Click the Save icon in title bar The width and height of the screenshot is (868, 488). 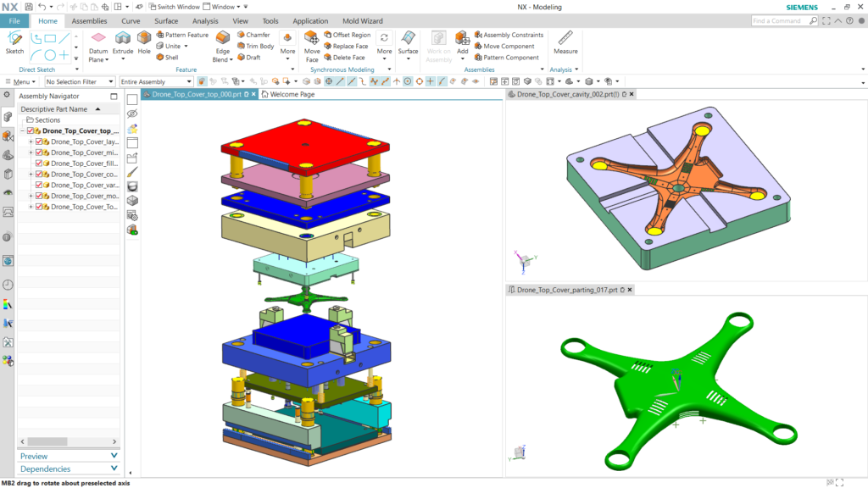point(29,7)
